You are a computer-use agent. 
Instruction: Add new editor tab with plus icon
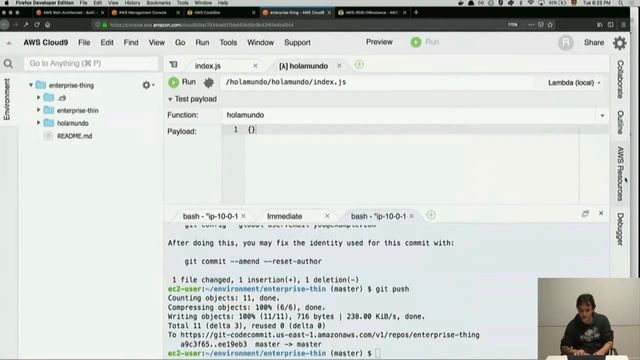[359, 64]
